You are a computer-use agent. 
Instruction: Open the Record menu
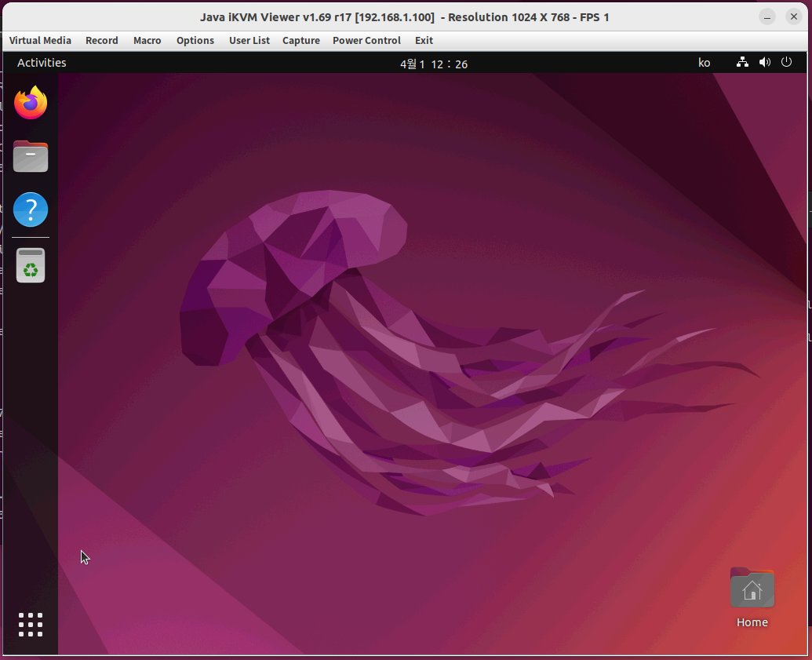(101, 40)
